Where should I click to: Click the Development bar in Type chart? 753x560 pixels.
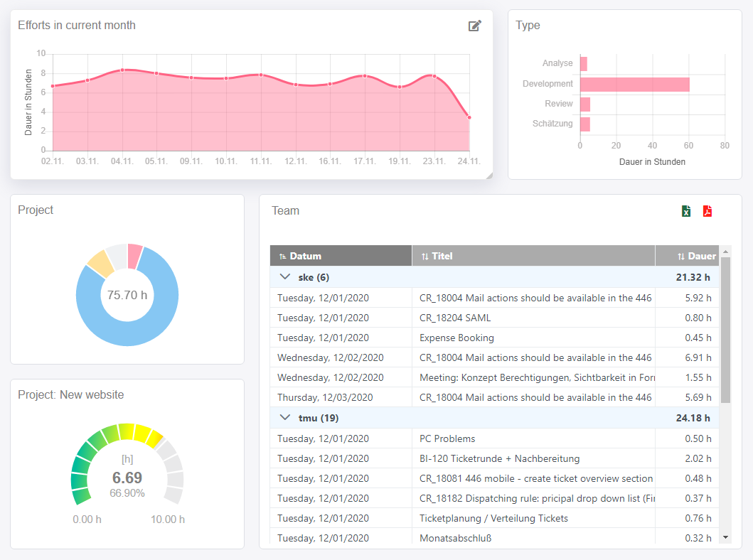tap(634, 85)
